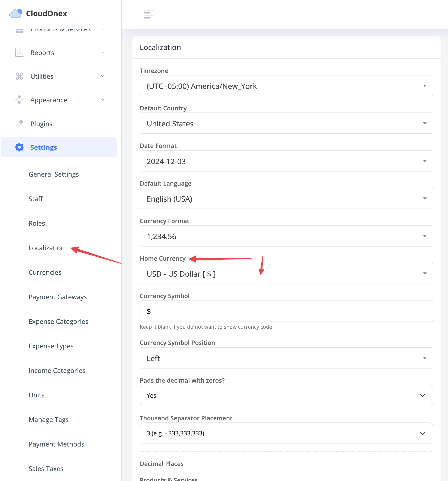
Task: Expand the Reports menu chevron
Action: click(x=103, y=53)
